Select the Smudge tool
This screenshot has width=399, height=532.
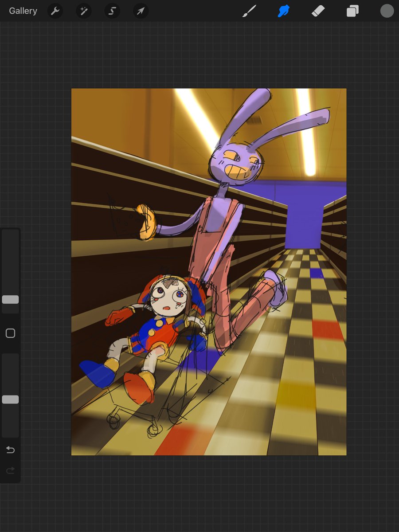[284, 11]
